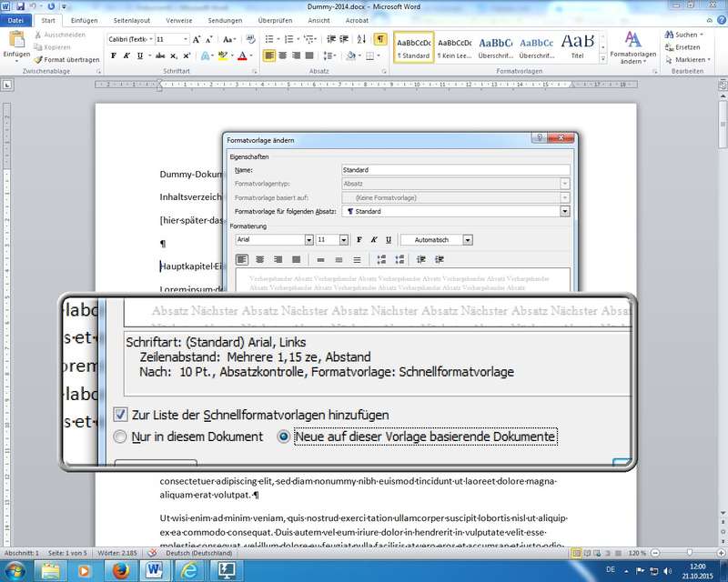Click the help question mark in dialog title

point(540,138)
